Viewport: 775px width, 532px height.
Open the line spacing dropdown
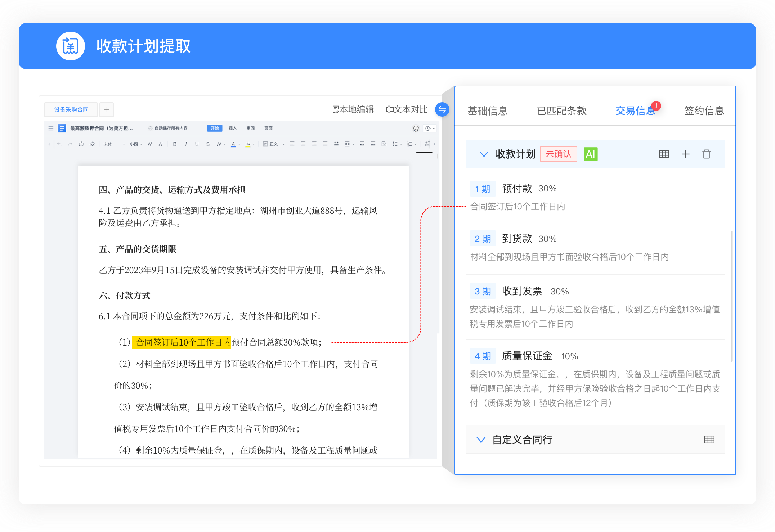(349, 144)
